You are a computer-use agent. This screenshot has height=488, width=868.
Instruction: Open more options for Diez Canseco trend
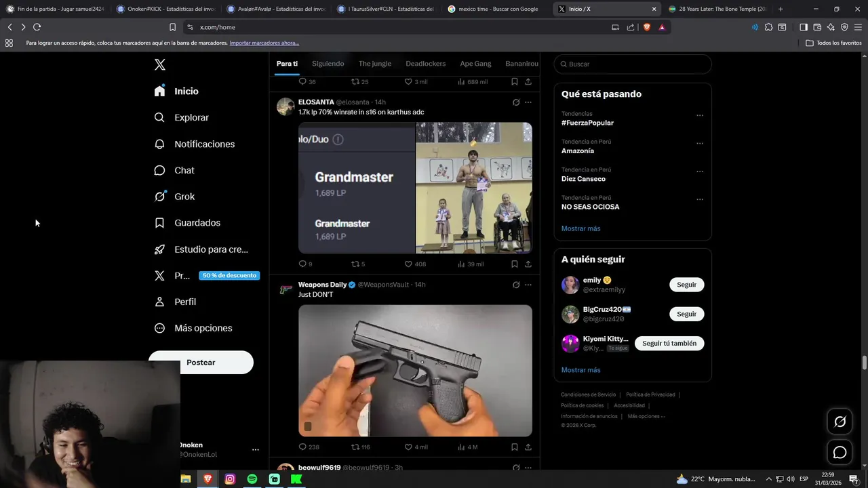700,171
